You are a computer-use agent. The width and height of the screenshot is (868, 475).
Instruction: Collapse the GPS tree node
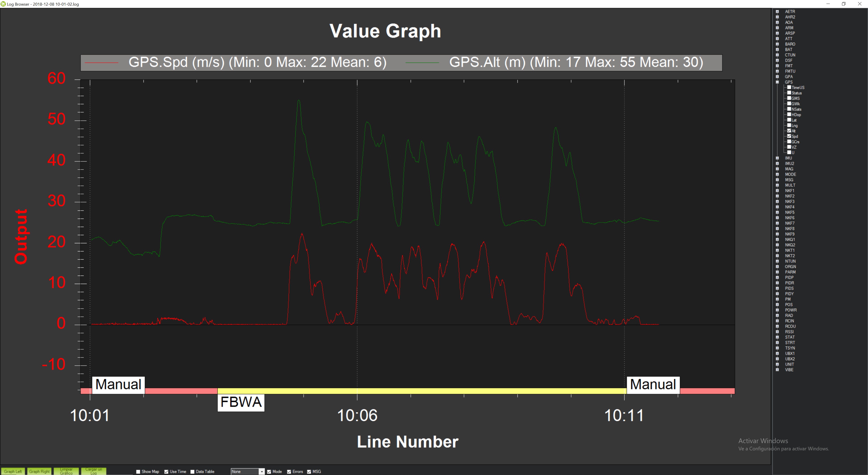[777, 82]
